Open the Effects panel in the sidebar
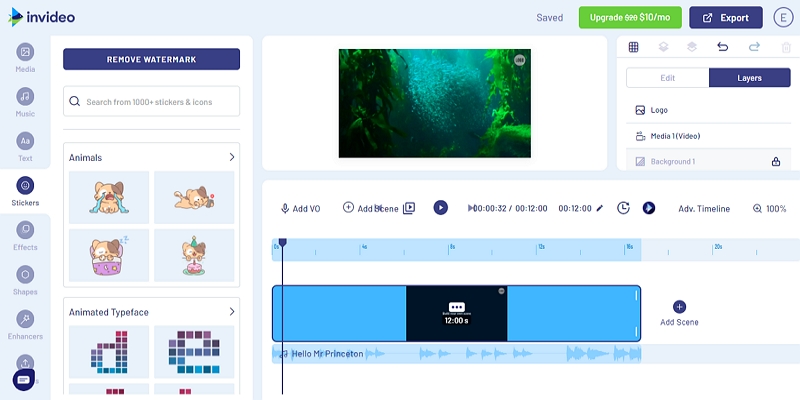The height and width of the screenshot is (400, 800). click(x=25, y=236)
